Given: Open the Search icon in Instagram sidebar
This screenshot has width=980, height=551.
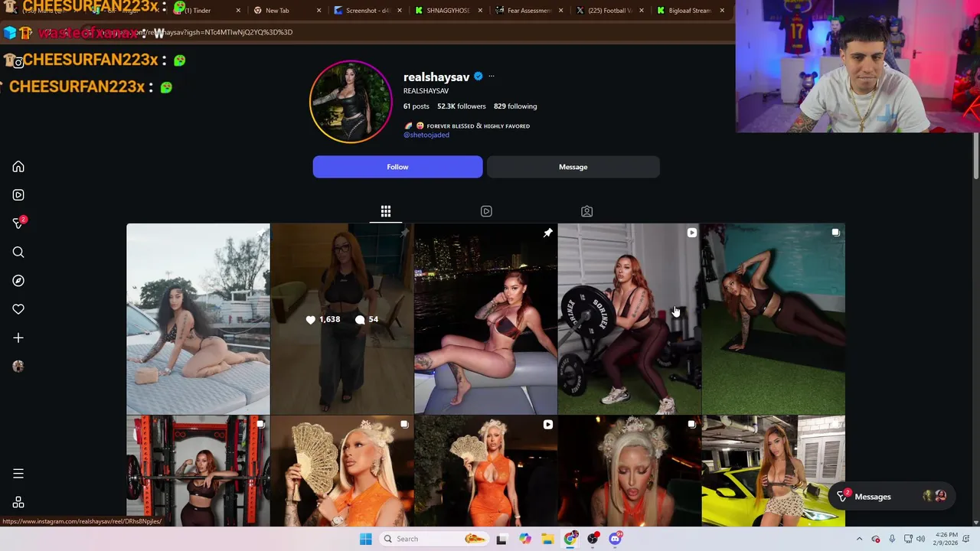Looking at the screenshot, I should (18, 252).
